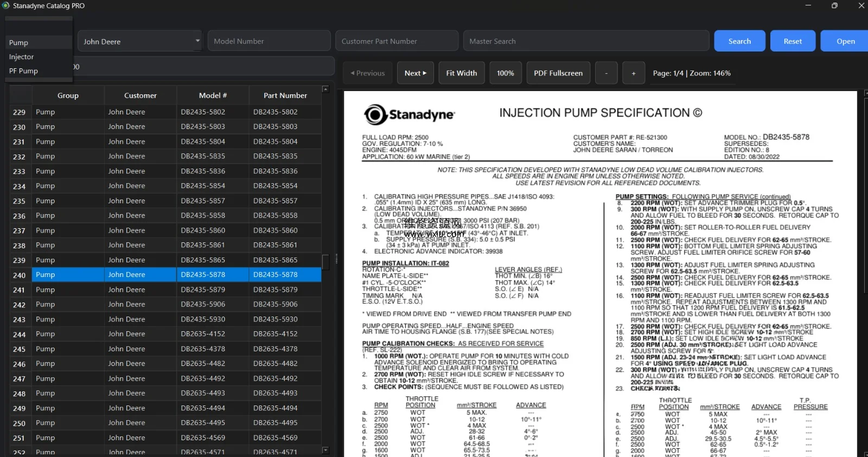Screen dimensions: 868x457
Task: Click part number cell DB2635-4569
Action: click(285, 437)
